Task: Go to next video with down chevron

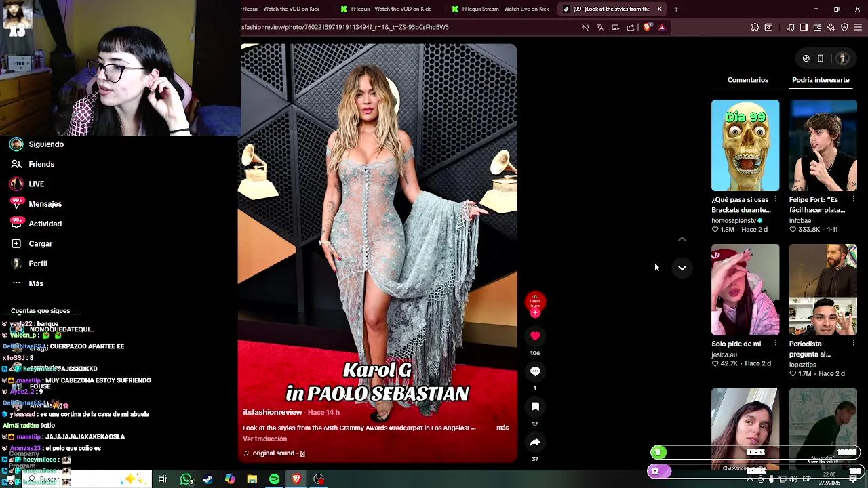Action: click(x=682, y=268)
